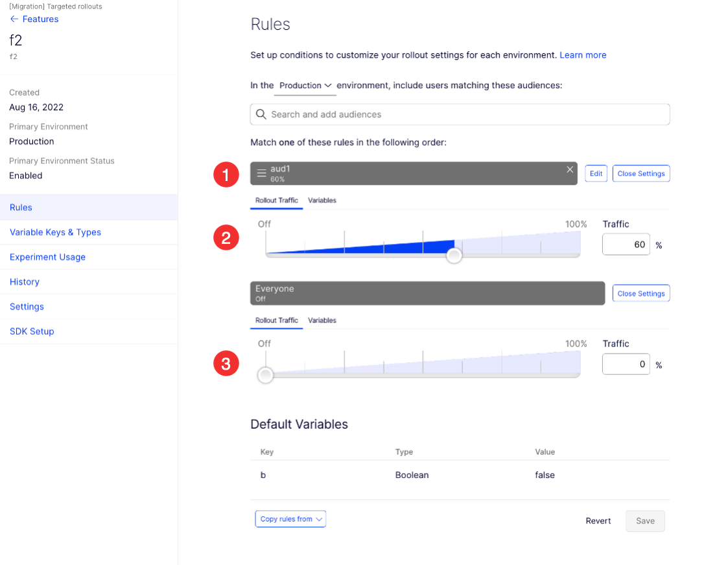
Task: Open the Everyone rule Variables tab
Action: [322, 320]
